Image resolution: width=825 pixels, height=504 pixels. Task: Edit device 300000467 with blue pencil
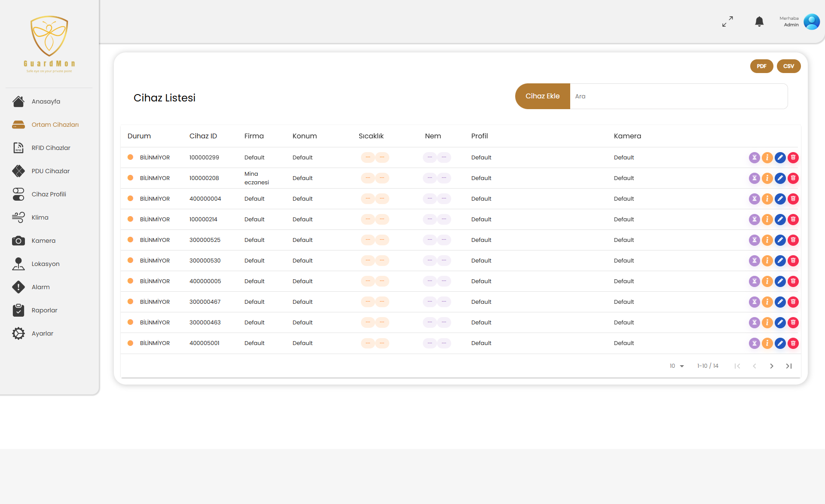point(780,302)
